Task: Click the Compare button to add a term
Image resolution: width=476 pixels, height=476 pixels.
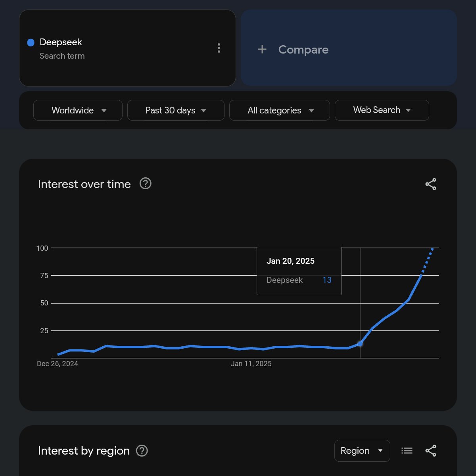Action: point(303,49)
